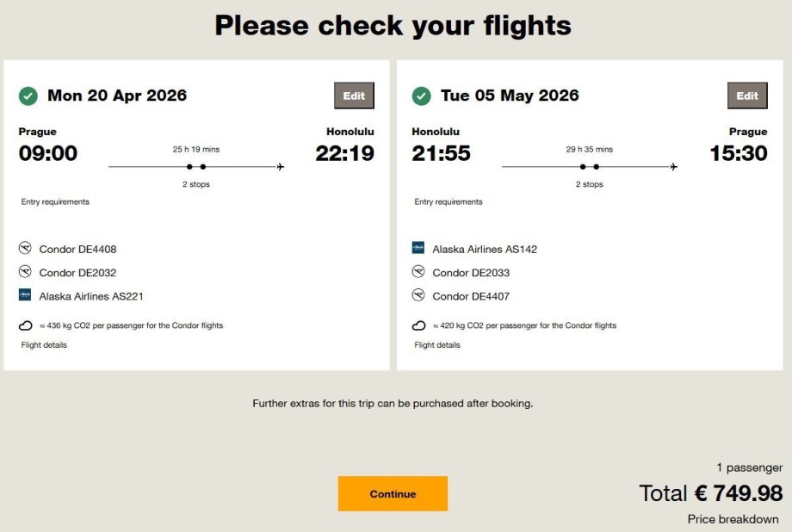792x532 pixels.
Task: Click green checkmark beside Mon 20 Apr 2026
Action: click(28, 96)
